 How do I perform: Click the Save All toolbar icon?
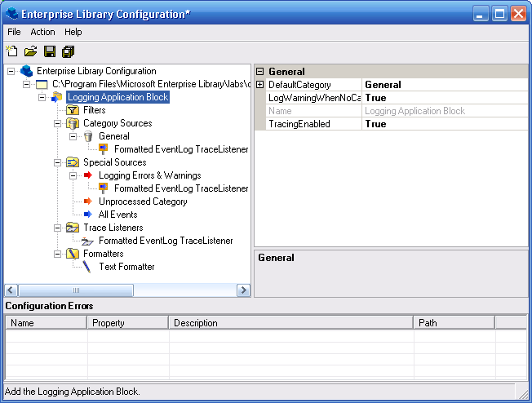(x=68, y=51)
